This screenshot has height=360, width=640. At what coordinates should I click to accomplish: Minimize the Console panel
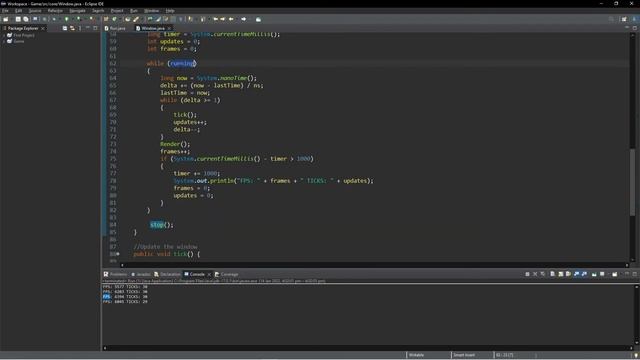(627, 274)
